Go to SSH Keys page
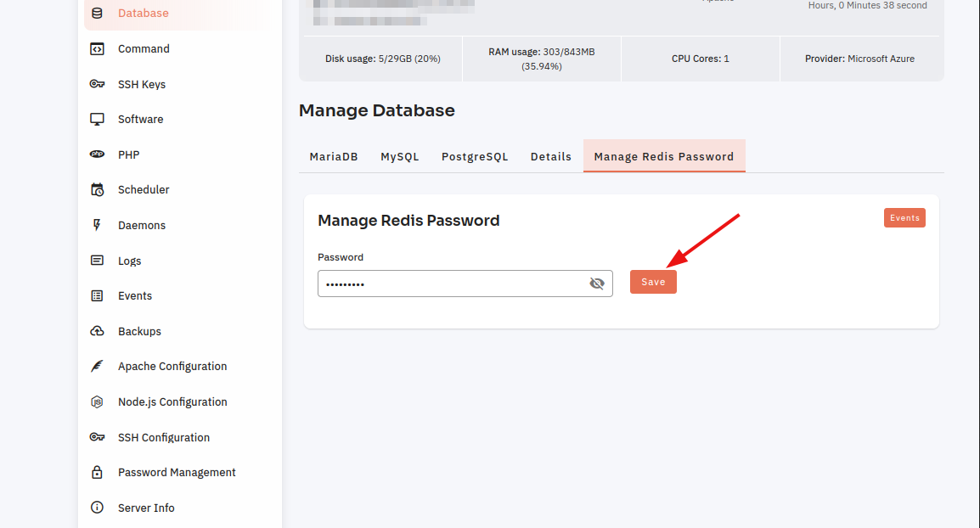 click(142, 84)
